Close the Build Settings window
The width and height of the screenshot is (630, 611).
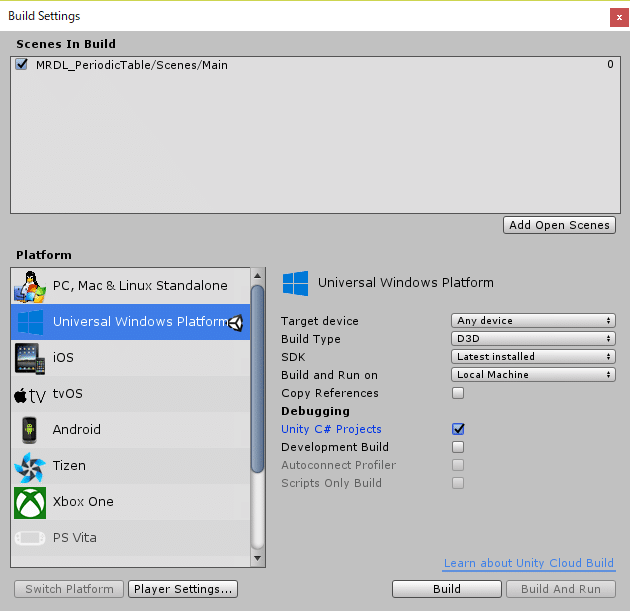tap(619, 18)
